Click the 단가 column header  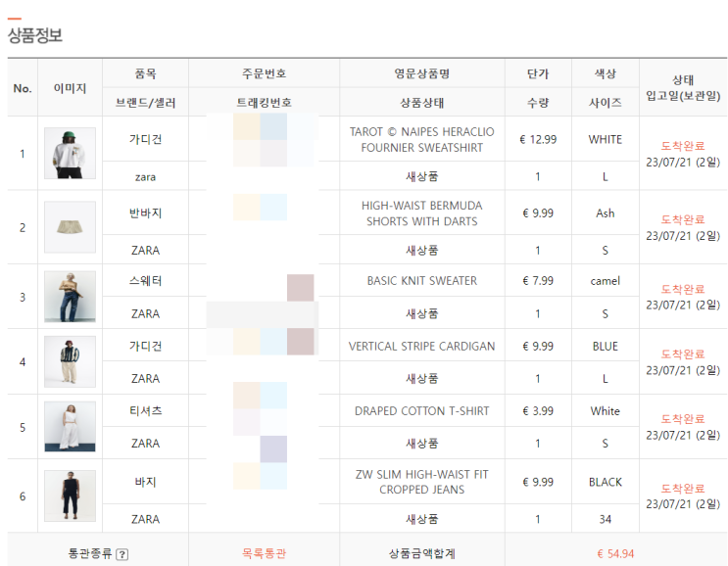538,73
